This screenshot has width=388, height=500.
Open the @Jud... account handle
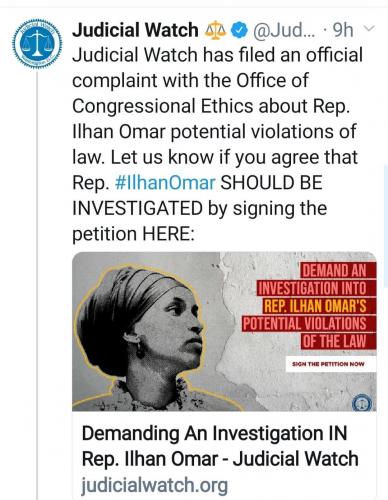[x=284, y=31]
